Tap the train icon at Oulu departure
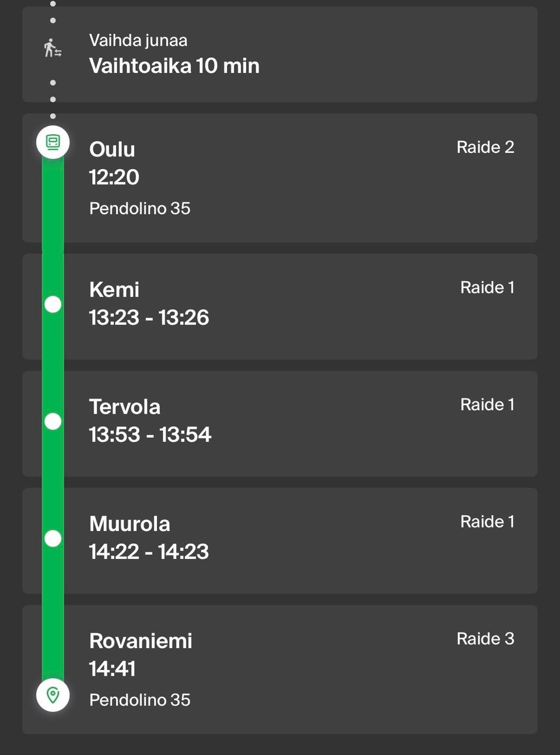Image resolution: width=560 pixels, height=755 pixels. pyautogui.click(x=53, y=142)
